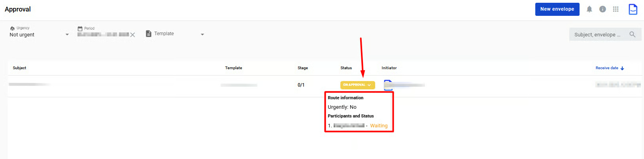The height and width of the screenshot is (159, 644).
Task: Click the Template filter document icon
Action: click(x=149, y=34)
